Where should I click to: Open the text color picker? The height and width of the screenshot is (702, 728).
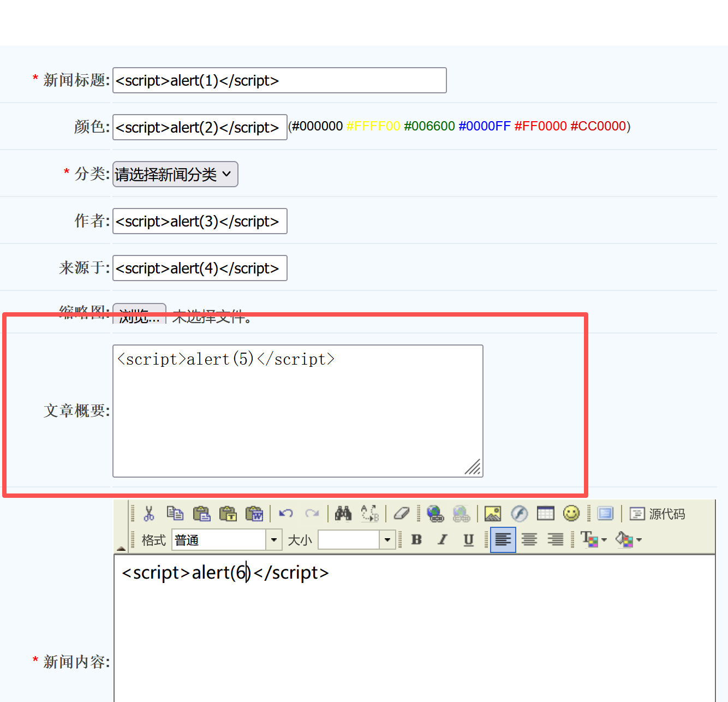594,540
